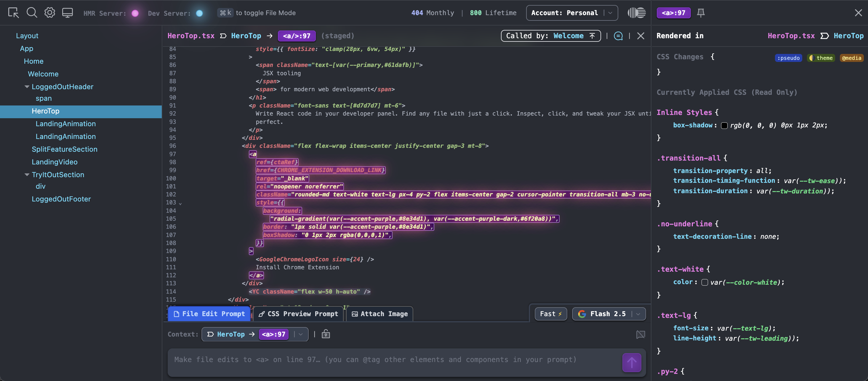Click the lock icon next to context selector
This screenshot has width=868, height=381.
[x=326, y=334]
